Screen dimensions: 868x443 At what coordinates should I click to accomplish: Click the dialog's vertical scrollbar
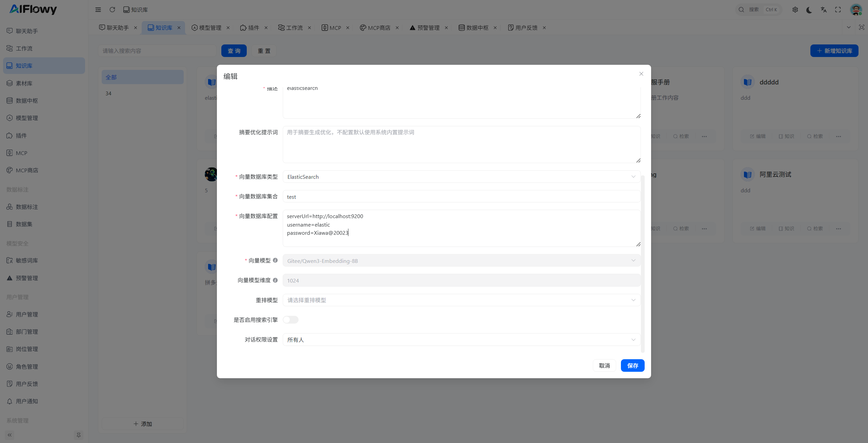pos(642,265)
